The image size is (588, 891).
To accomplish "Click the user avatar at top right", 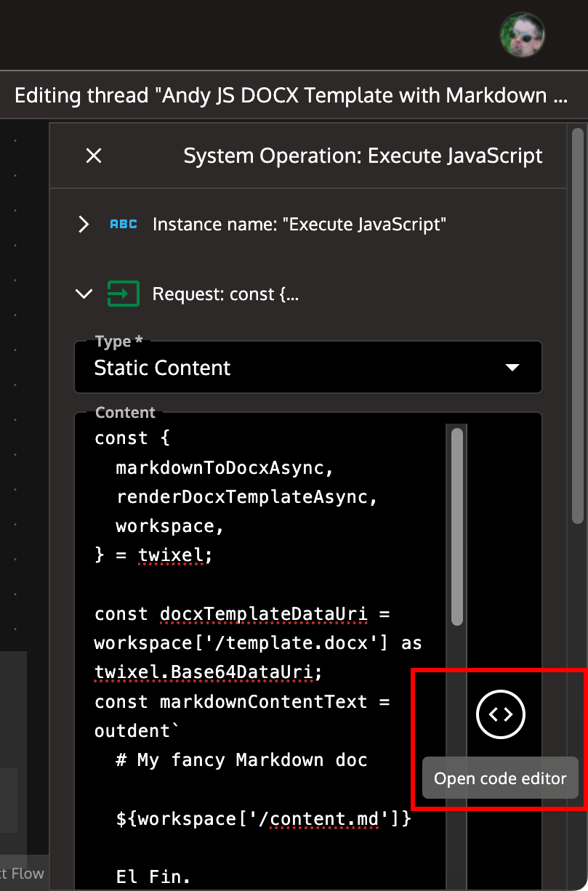I will pos(522,34).
